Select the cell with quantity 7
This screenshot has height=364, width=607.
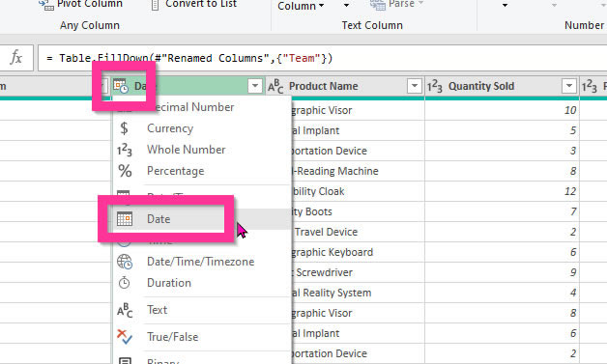[x=502, y=211]
